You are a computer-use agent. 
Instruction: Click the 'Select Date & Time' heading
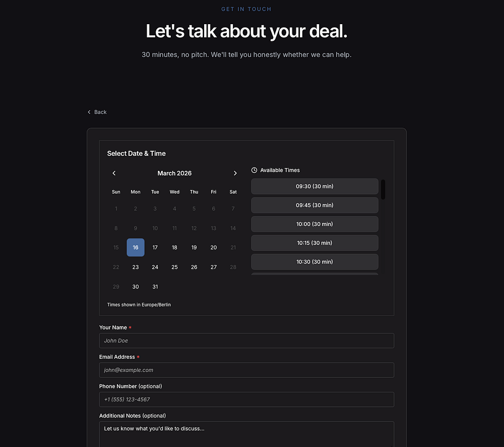coord(136,154)
